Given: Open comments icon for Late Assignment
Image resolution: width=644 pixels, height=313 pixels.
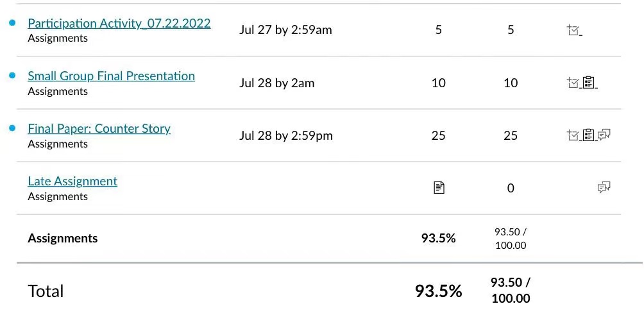Looking at the screenshot, I should (604, 188).
